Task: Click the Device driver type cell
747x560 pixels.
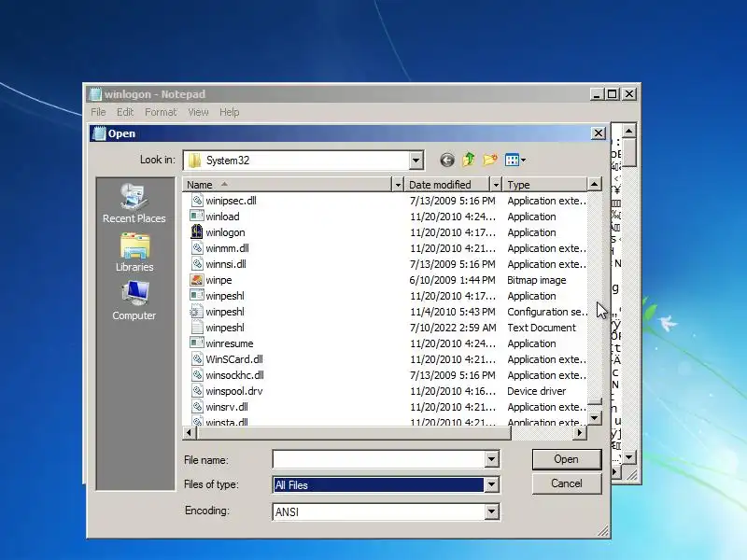Action: point(536,391)
